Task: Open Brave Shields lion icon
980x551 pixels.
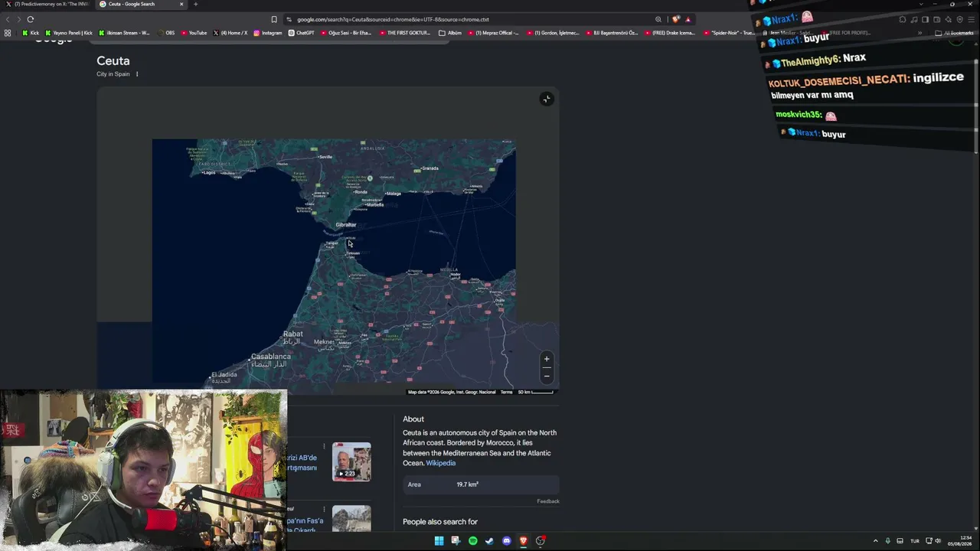Action: click(676, 19)
